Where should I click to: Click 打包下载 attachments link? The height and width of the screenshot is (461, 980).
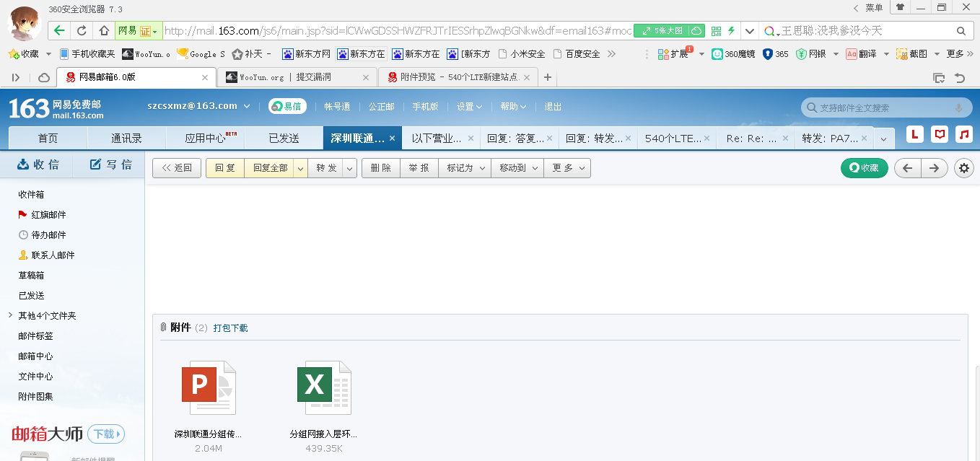coord(230,328)
